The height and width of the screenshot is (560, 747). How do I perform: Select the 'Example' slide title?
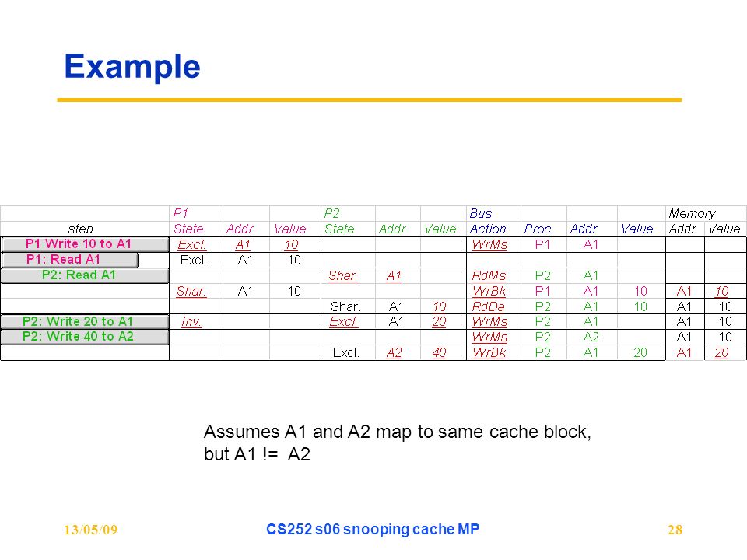pyautogui.click(x=132, y=67)
